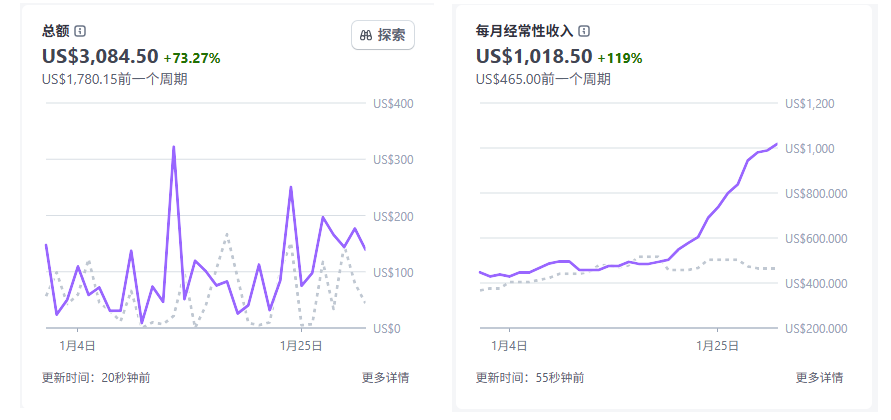This screenshot has width=891, height=420.
Task: Click the 1月4日 label under 总额 chart
Action: (77, 346)
